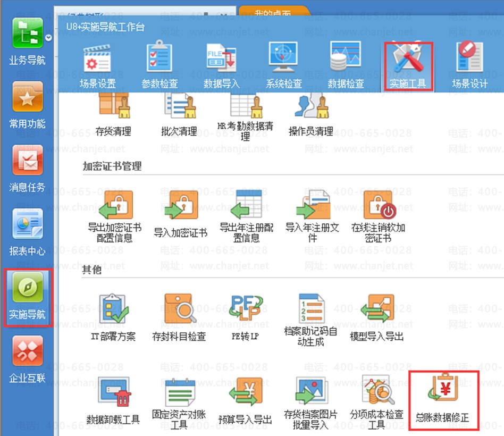Open 导入加密证书 tool
Image resolution: width=504 pixels, height=436 pixels.
181,214
